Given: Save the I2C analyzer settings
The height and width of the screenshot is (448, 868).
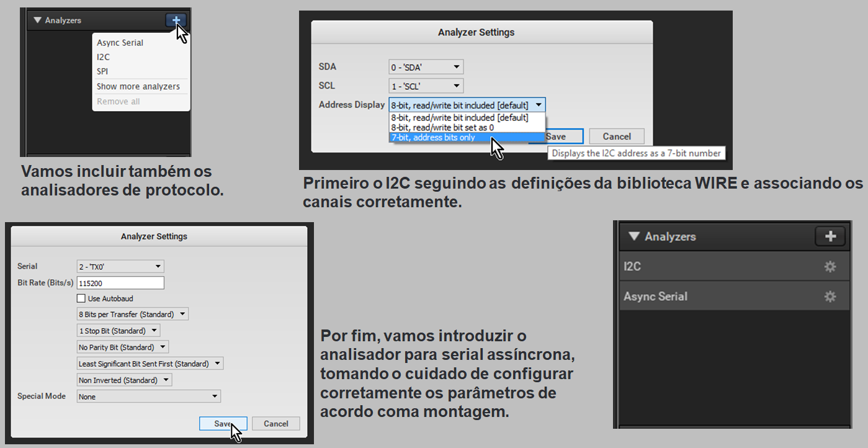Looking at the screenshot, I should [556, 137].
